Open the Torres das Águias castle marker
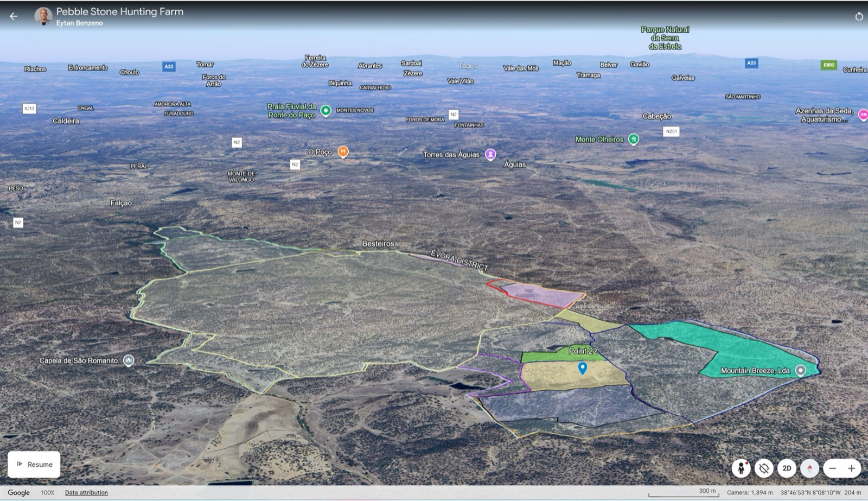The width and height of the screenshot is (868, 501). [x=490, y=155]
